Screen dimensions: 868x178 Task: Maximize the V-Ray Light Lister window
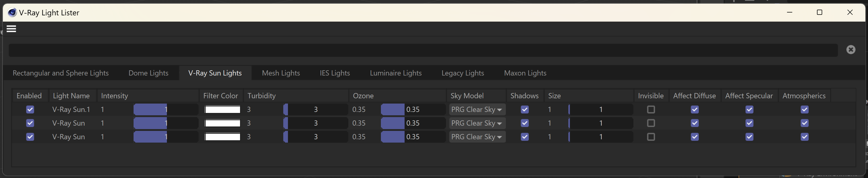[820, 12]
